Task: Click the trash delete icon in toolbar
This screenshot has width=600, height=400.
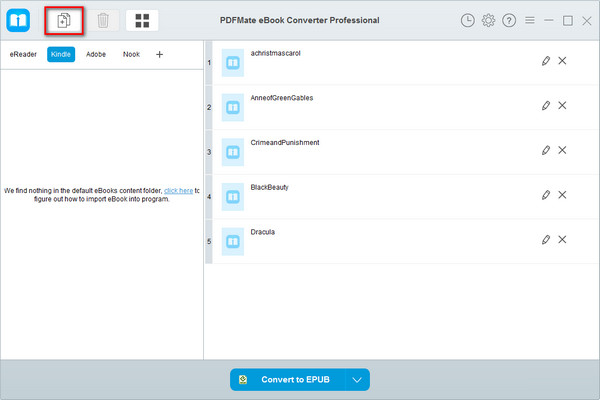Action: (103, 20)
